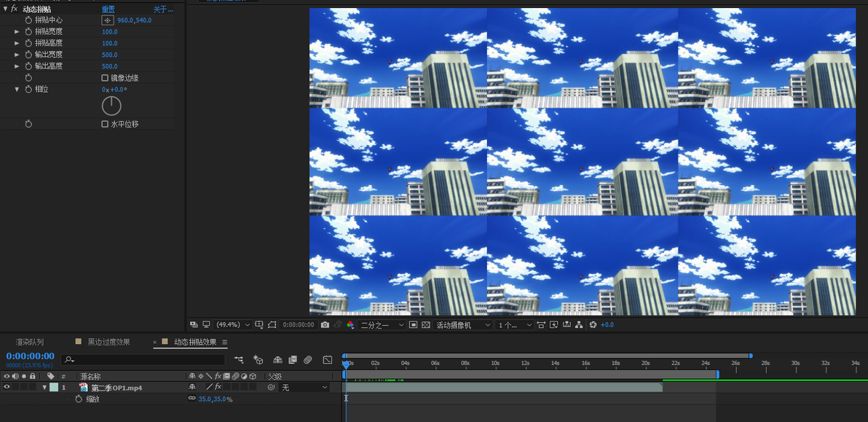Open the composition mini-flowchart
This screenshot has width=868, height=422.
(x=239, y=360)
